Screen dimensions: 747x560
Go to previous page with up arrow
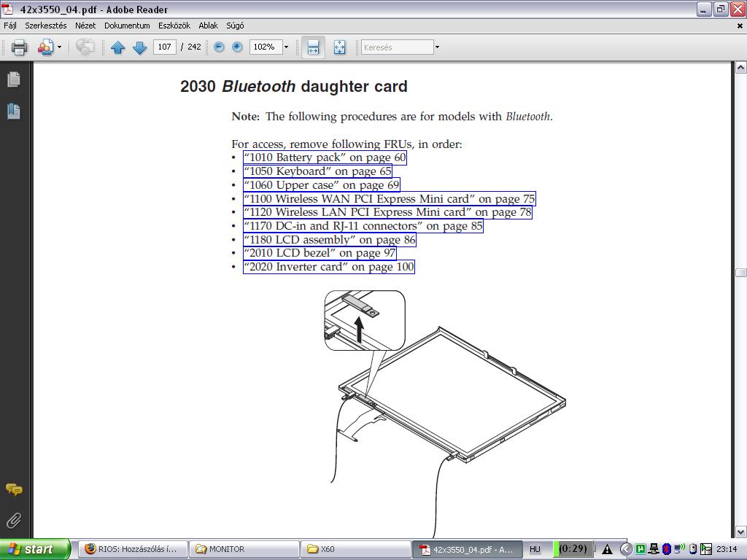(117, 47)
